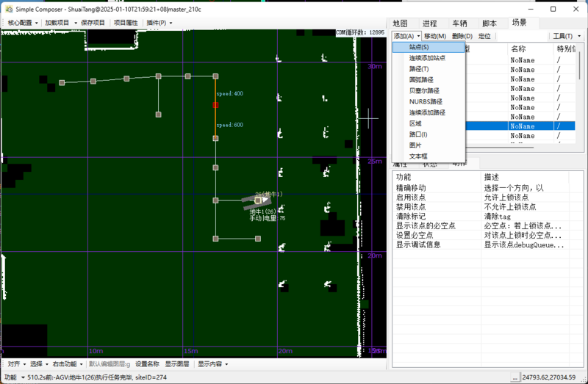Switch to the 场景 tab
The width and height of the screenshot is (588, 384).
click(x=520, y=23)
